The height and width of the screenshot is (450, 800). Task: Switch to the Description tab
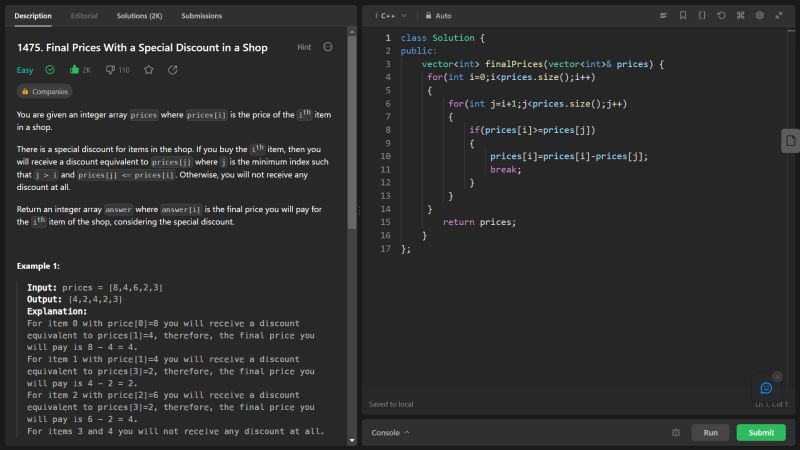point(33,16)
